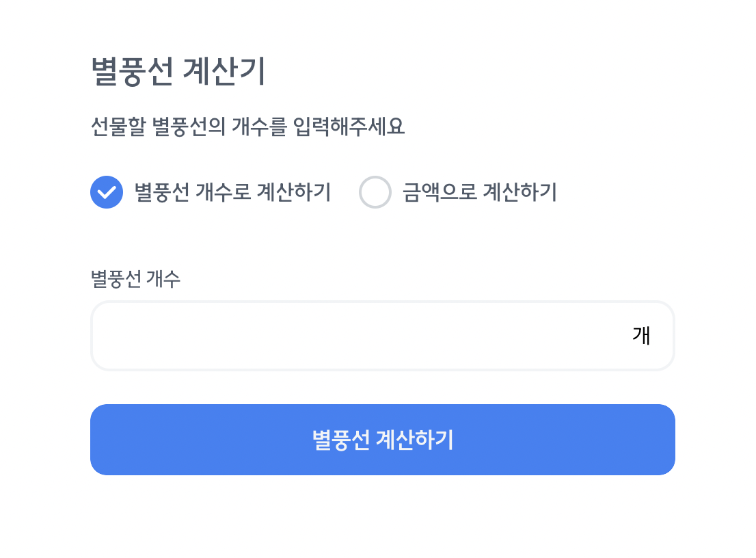Click the 선물할 별풍선의 개수를 입력해주세요 subtitle

click(x=248, y=127)
